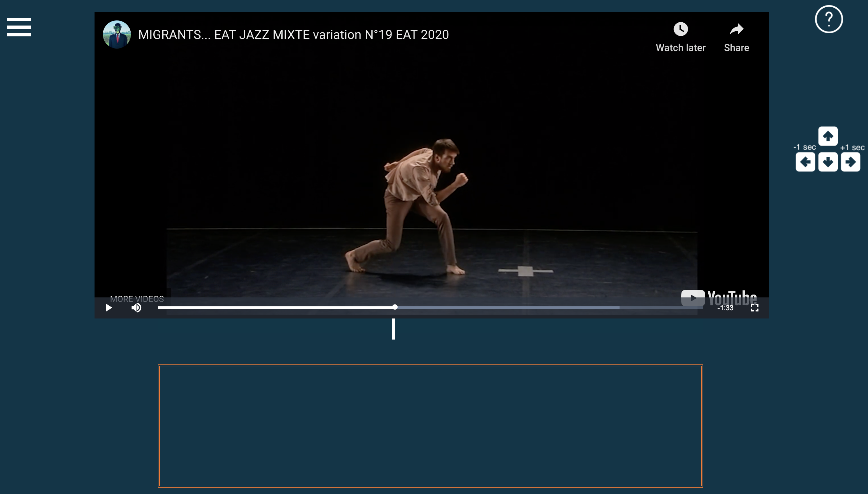Screen dimensions: 868x494
Task: Click inside the orange-bordered text box
Action: [430, 426]
